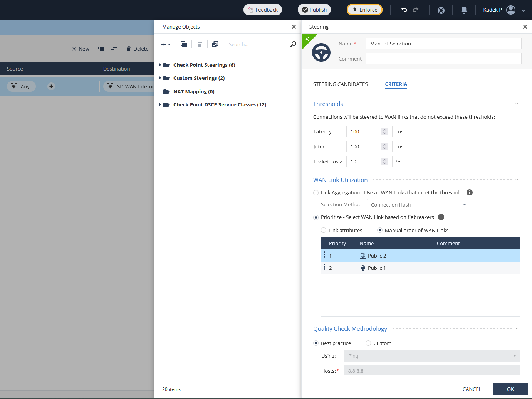Select Custom quality check methodology
Screen dimensions: 532x399
point(368,343)
